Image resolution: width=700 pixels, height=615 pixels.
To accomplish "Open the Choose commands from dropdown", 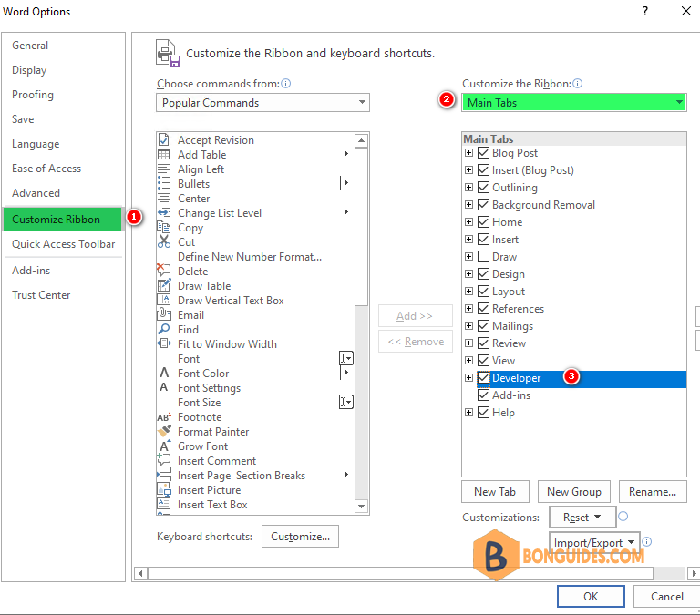I will (x=262, y=103).
